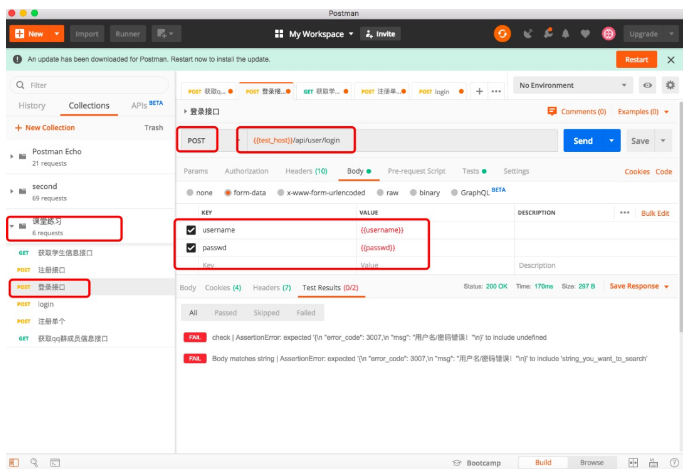Open the Save button dropdown arrow
Viewport: 689px width, 475px height.
pyautogui.click(x=663, y=141)
